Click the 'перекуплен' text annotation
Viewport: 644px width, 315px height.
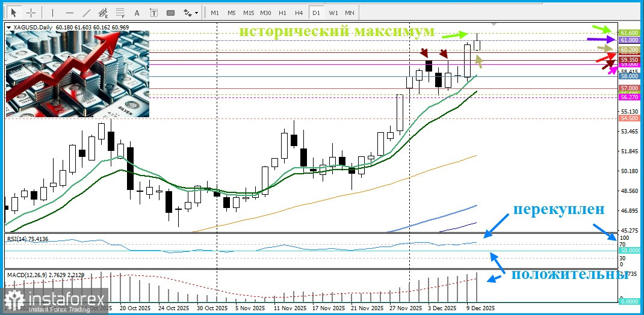tap(559, 210)
